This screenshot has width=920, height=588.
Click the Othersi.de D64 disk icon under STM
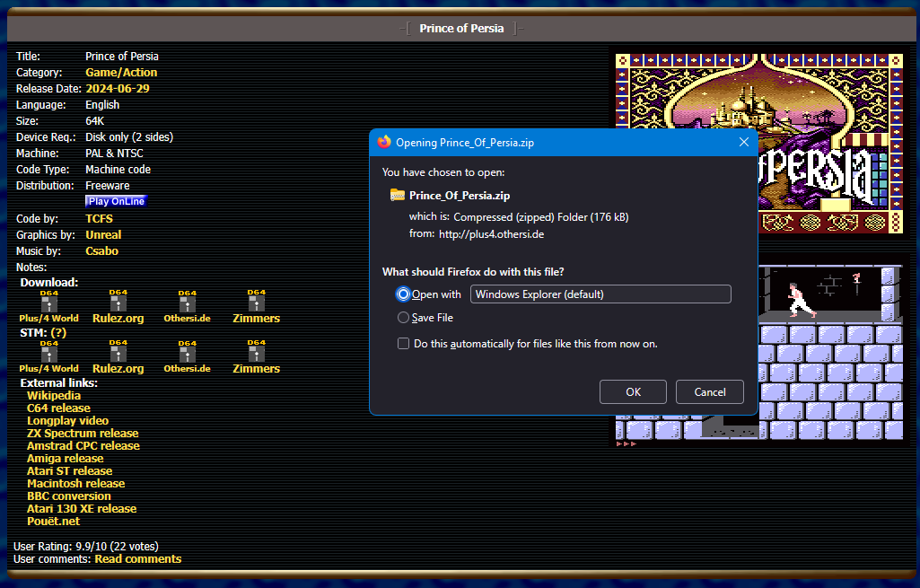(188, 352)
